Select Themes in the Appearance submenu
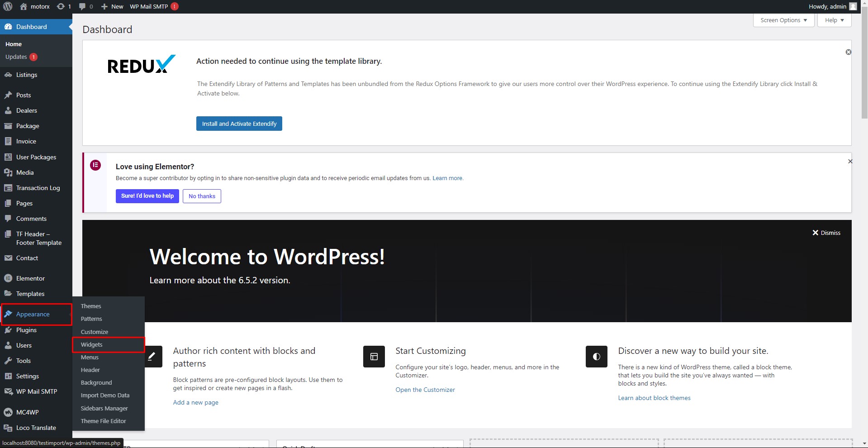The width and height of the screenshot is (868, 448). pyautogui.click(x=91, y=306)
